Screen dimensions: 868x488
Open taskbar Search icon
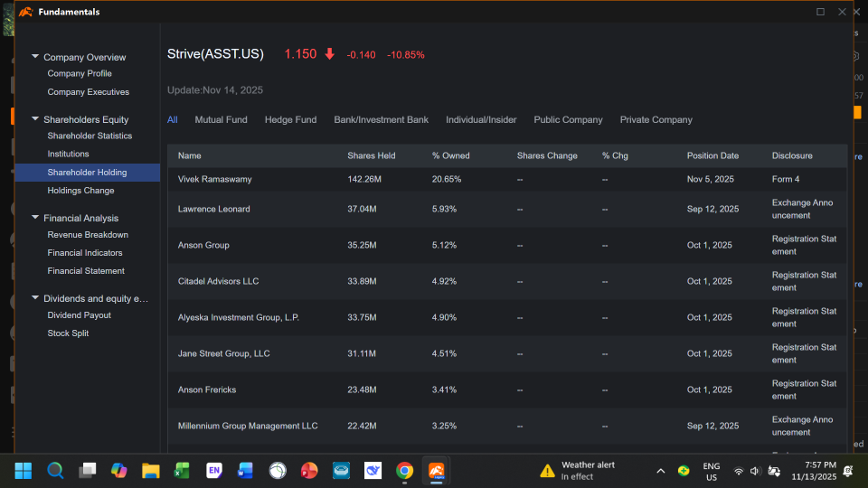[55, 471]
